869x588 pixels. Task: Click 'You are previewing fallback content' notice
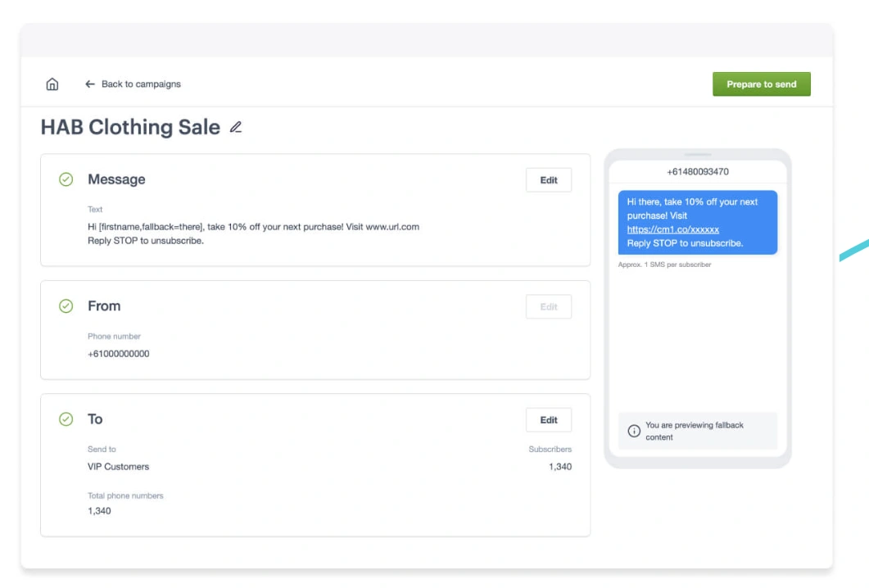point(698,431)
